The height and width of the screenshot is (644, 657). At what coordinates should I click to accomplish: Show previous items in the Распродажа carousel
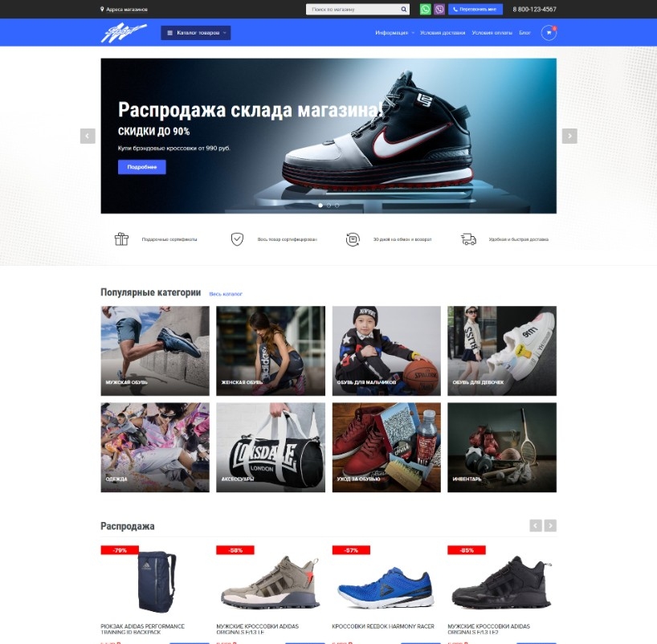click(536, 525)
